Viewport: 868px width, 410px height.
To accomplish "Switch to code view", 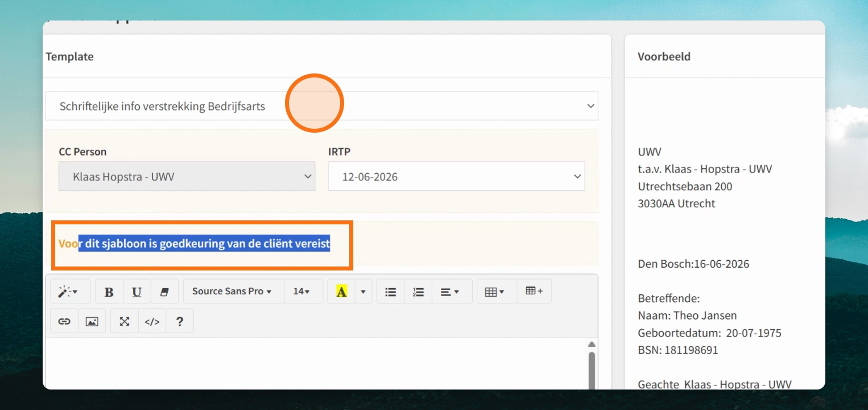I will coord(152,321).
